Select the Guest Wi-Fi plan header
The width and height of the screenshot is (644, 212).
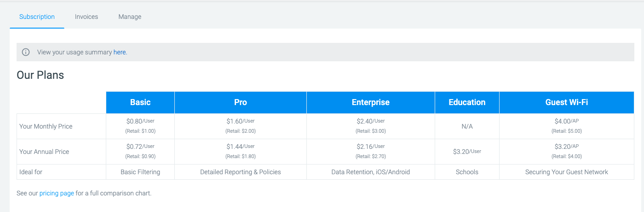click(567, 102)
